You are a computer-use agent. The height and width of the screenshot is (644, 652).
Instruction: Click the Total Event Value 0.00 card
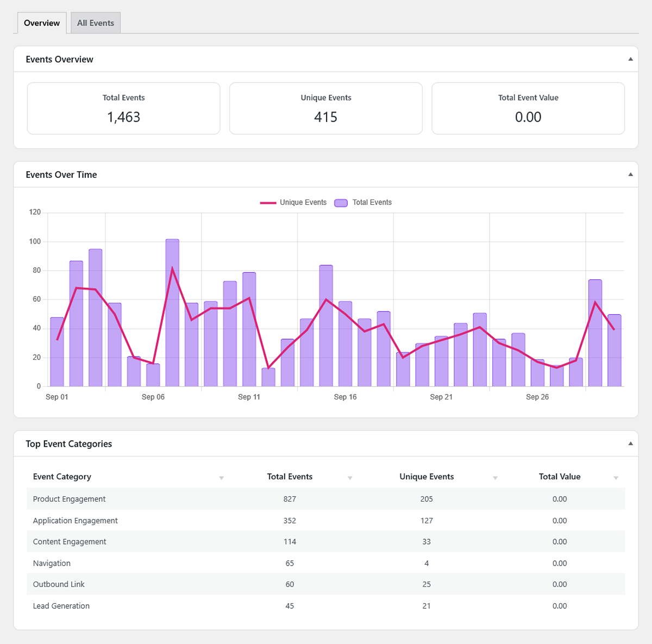click(528, 108)
